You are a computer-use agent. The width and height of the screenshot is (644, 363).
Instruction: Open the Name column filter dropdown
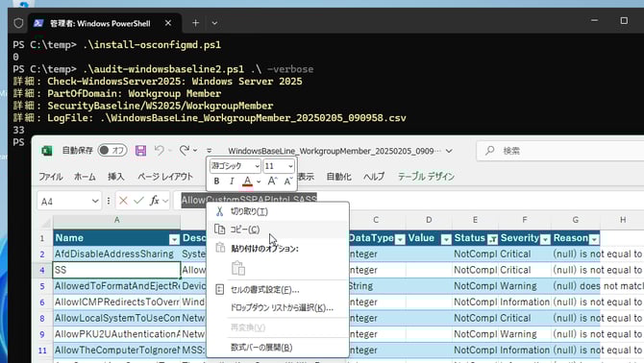[x=174, y=239]
